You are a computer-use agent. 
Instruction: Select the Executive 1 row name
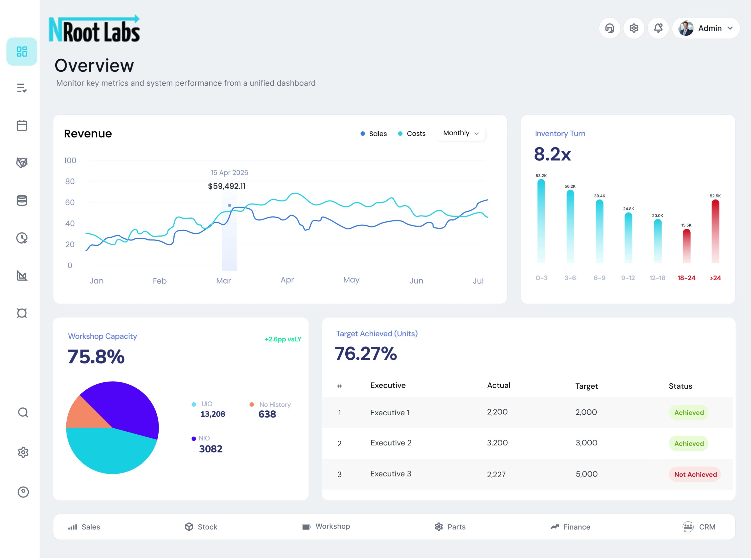(390, 413)
